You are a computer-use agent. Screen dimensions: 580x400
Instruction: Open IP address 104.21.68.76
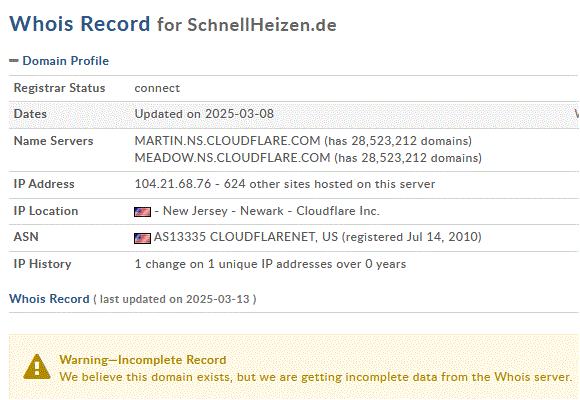173,184
